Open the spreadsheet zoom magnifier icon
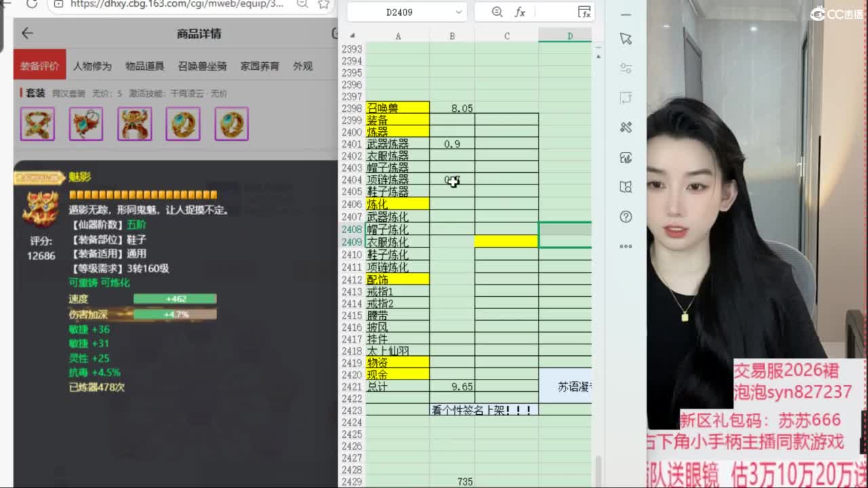Screen dimensions: 868x488 click(497, 12)
